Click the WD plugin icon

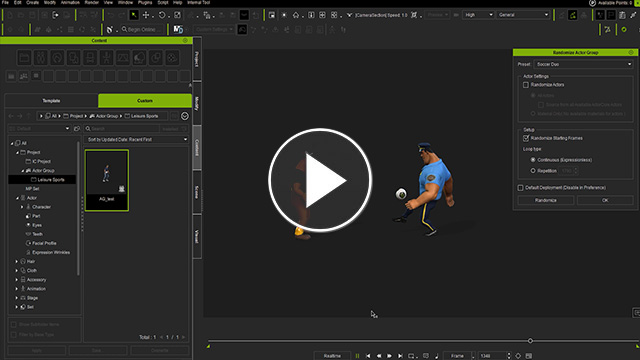click(x=178, y=29)
